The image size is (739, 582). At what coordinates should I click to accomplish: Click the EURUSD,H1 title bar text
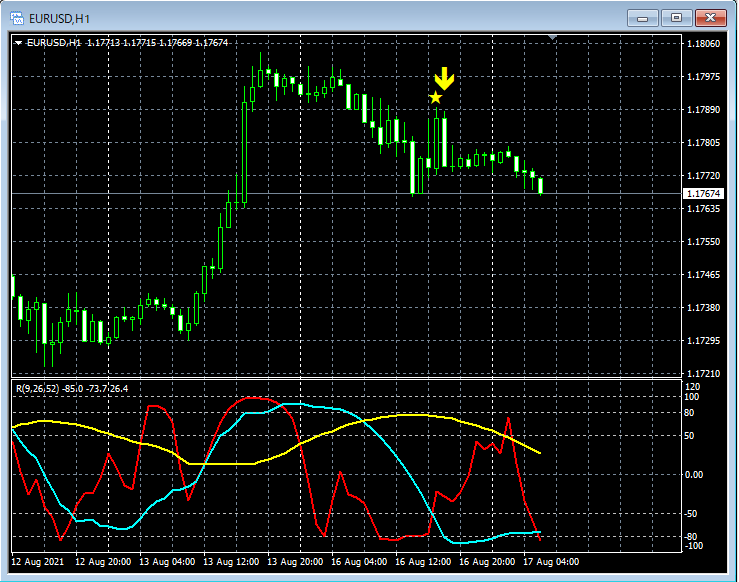pos(59,19)
